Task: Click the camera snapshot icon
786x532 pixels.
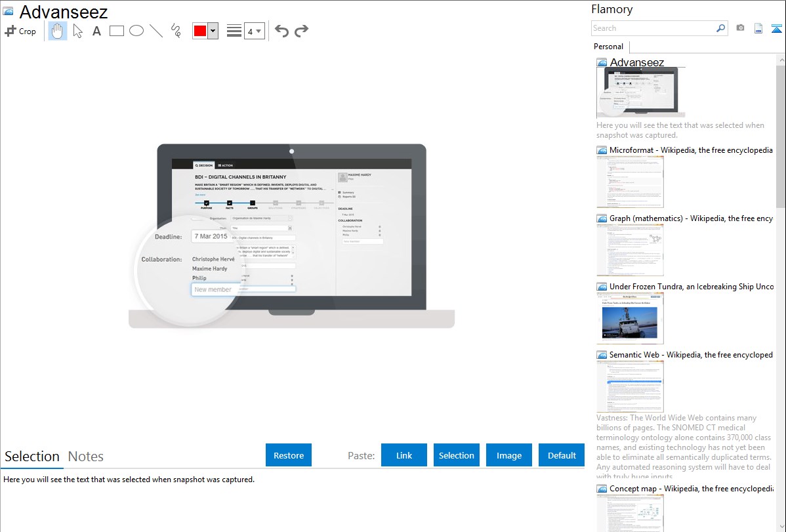Action: 740,28
